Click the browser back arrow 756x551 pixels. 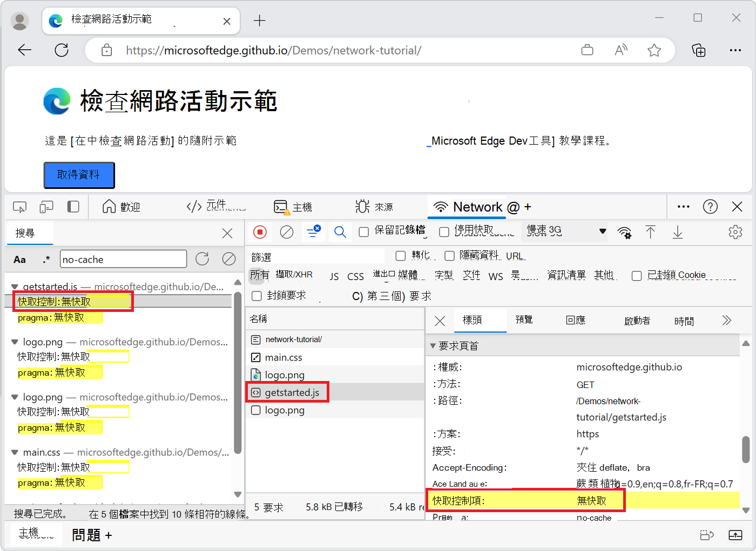pos(25,50)
